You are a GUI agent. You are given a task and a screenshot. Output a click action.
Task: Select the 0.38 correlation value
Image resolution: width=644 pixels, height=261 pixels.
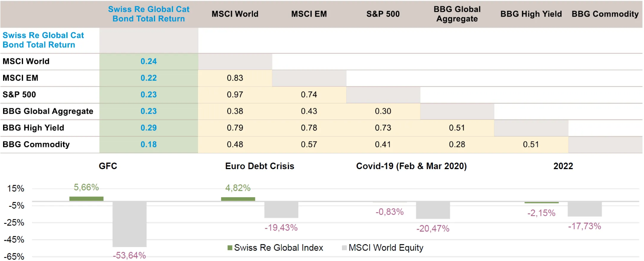pos(235,111)
